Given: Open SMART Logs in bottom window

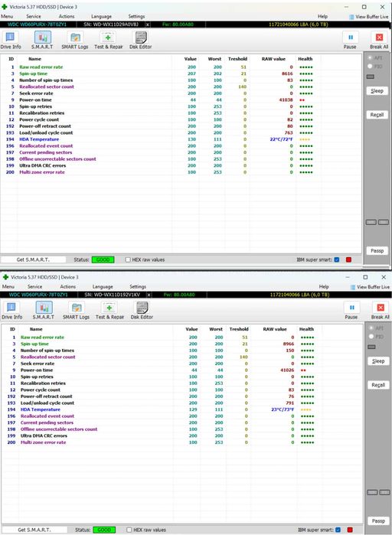Looking at the screenshot, I should tap(76, 311).
